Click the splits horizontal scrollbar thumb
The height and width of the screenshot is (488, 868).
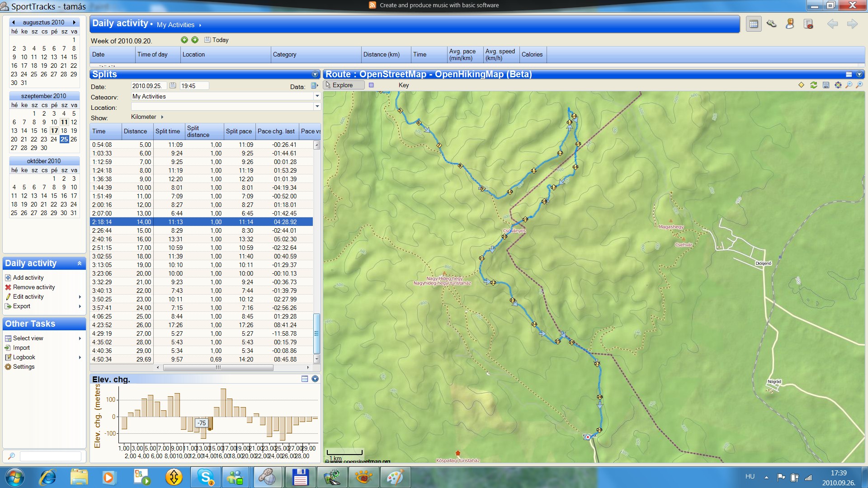pyautogui.click(x=218, y=368)
